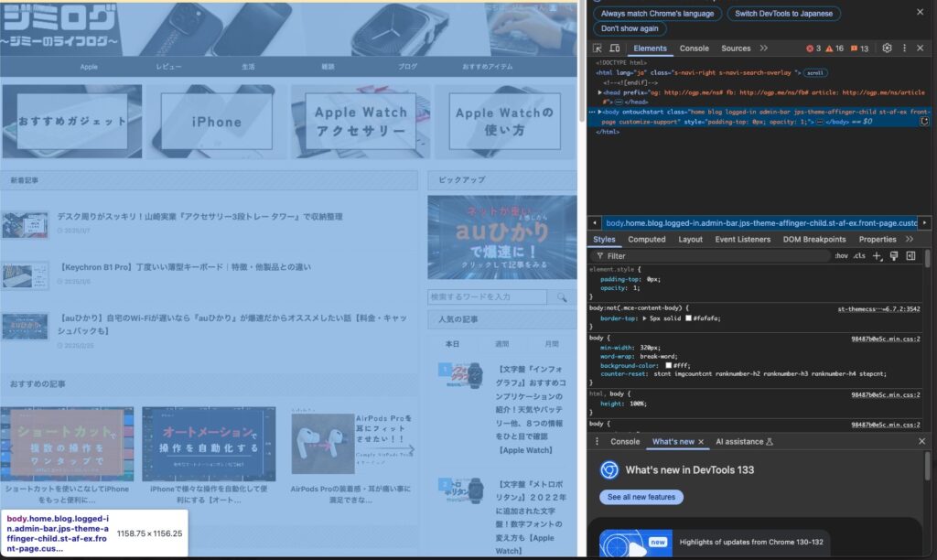Click Switch DevTools to Japanese button

pyautogui.click(x=786, y=14)
